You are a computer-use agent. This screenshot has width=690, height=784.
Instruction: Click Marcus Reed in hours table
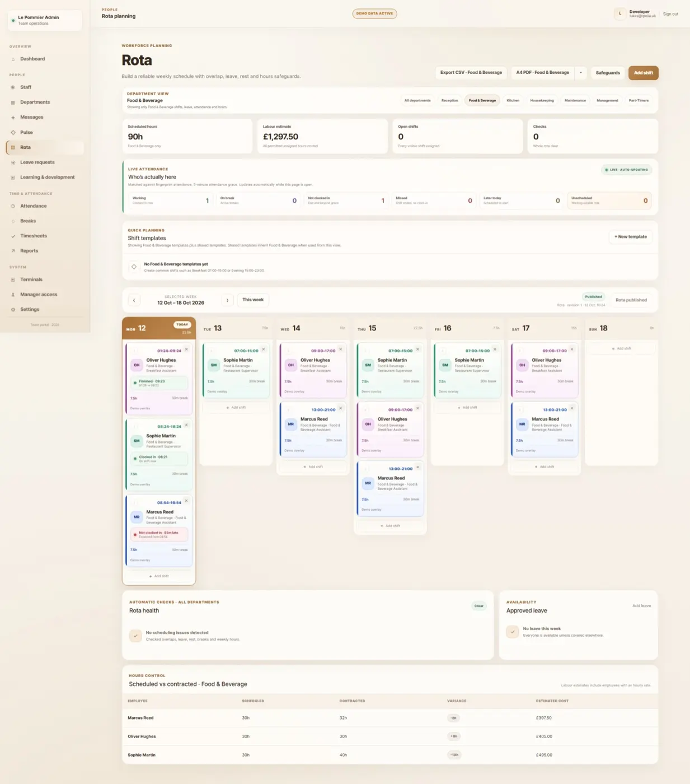coord(140,718)
